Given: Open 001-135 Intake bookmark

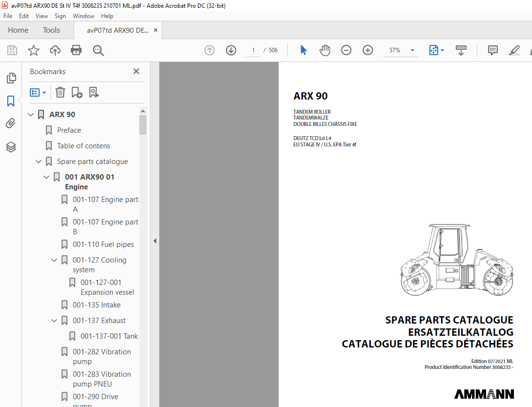Looking at the screenshot, I should [96, 305].
